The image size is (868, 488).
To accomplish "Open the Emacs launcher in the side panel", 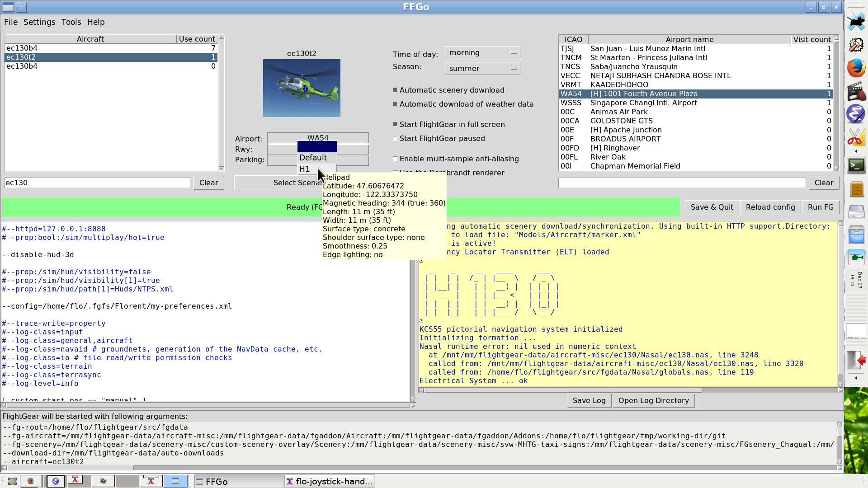I will [856, 114].
